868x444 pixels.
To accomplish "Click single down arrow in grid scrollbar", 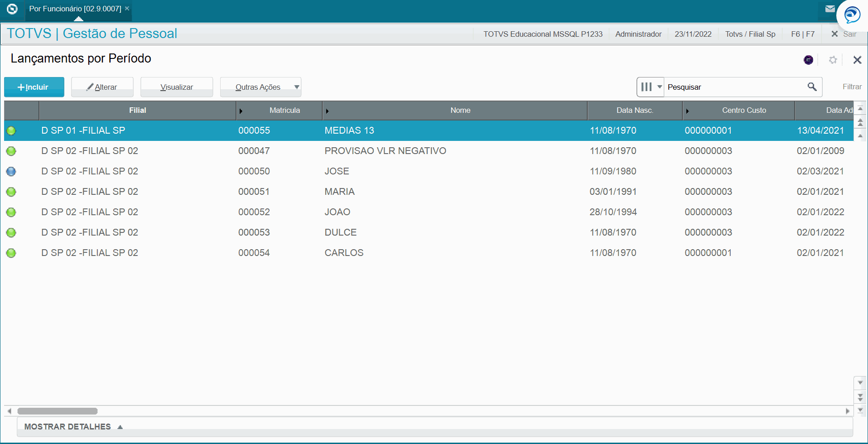I will (x=860, y=383).
